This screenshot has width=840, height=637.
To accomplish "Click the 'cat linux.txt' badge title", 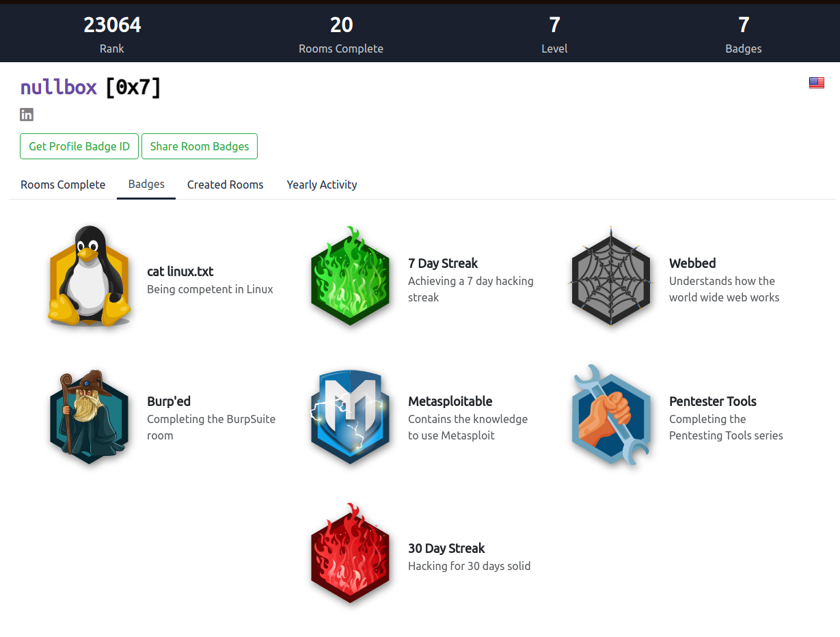I will coord(180,271).
